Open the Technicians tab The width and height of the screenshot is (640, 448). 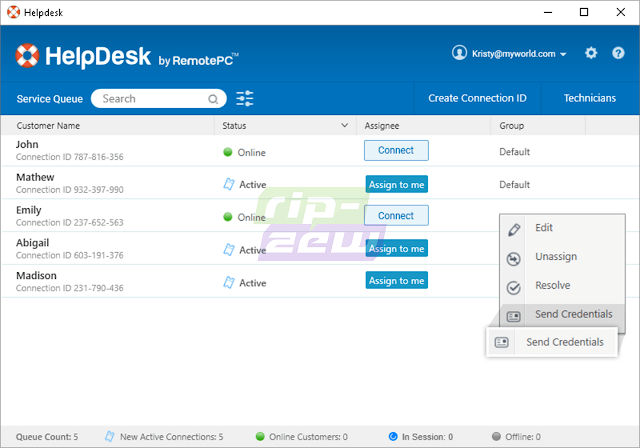[590, 98]
